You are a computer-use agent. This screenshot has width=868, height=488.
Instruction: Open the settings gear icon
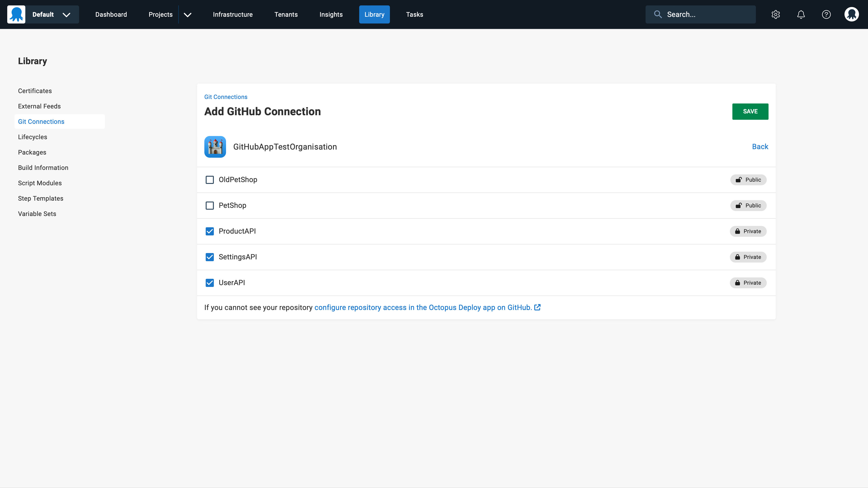click(776, 14)
